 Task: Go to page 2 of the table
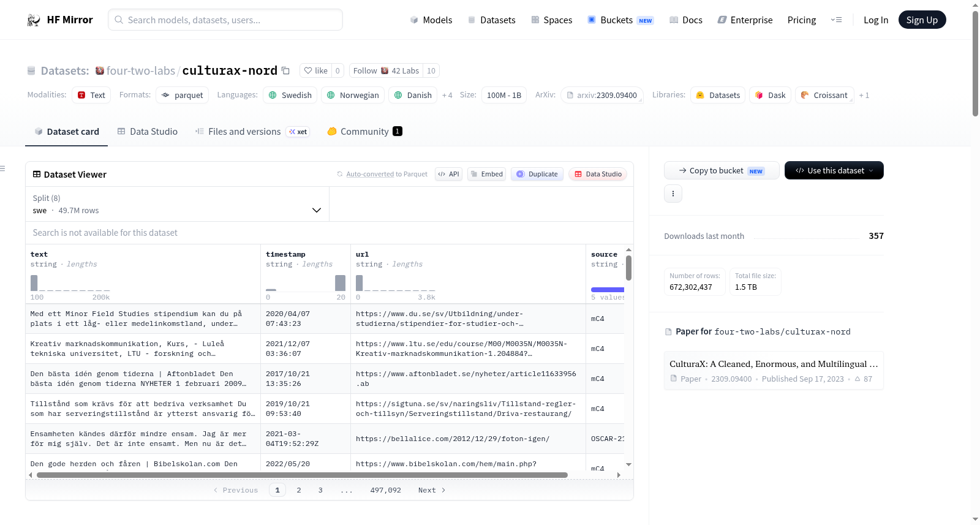point(299,490)
